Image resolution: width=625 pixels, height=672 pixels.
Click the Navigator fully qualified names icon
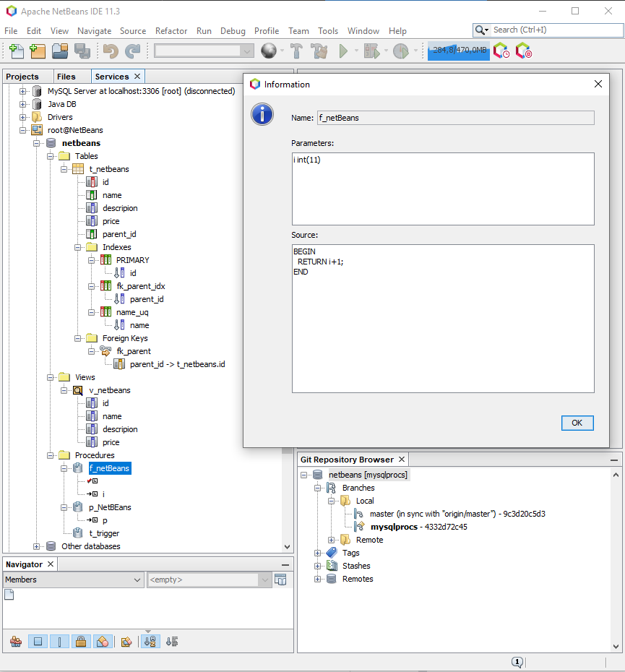(x=126, y=642)
